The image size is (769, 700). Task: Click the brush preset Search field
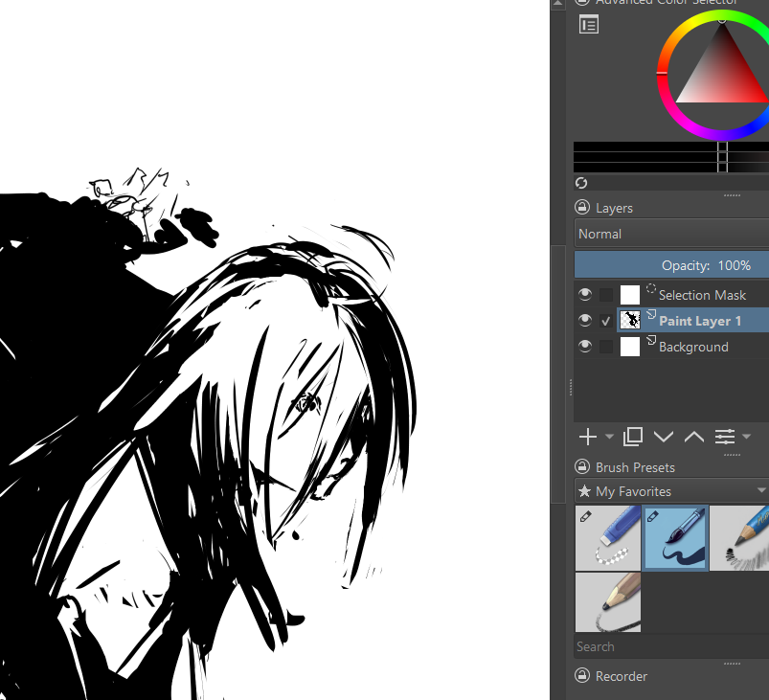pos(671,646)
